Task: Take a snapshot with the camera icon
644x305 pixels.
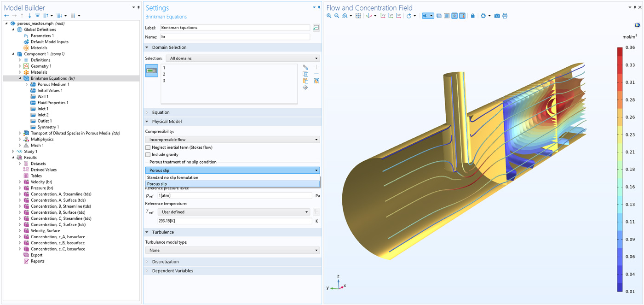Action: (497, 16)
